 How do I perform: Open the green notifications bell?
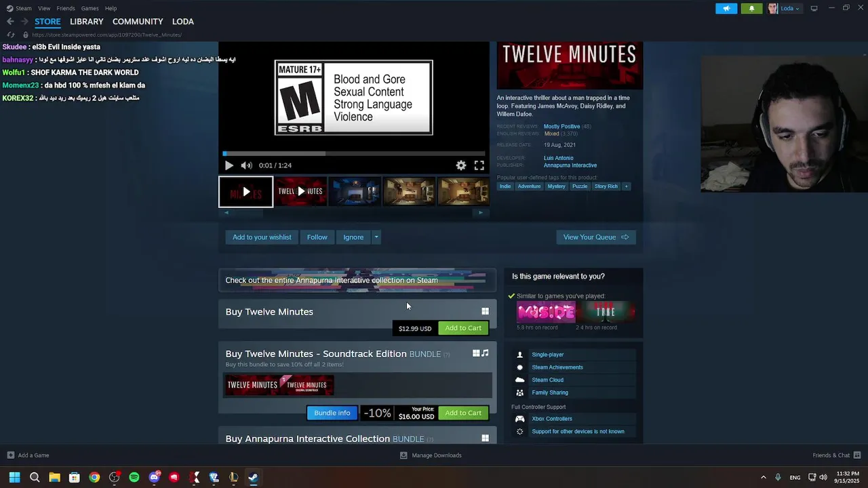751,8
